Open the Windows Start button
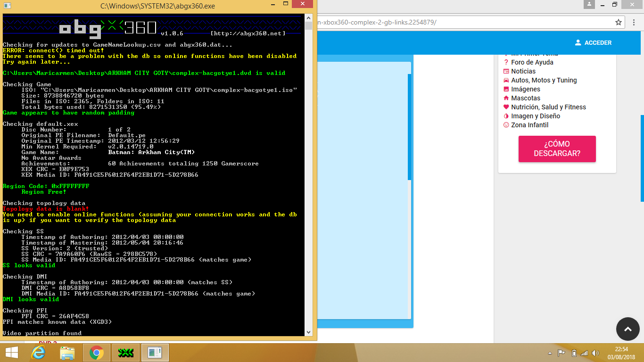This screenshot has height=362, width=644. pos(11,353)
